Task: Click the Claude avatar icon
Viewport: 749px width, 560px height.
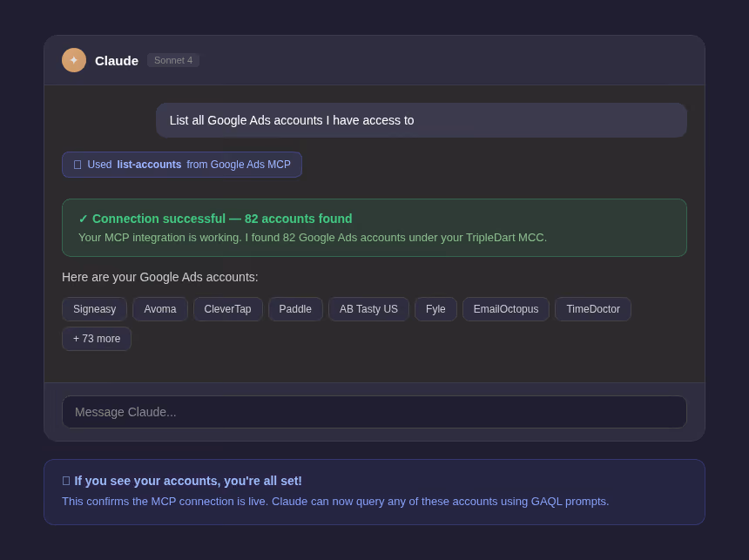Action: (x=74, y=60)
